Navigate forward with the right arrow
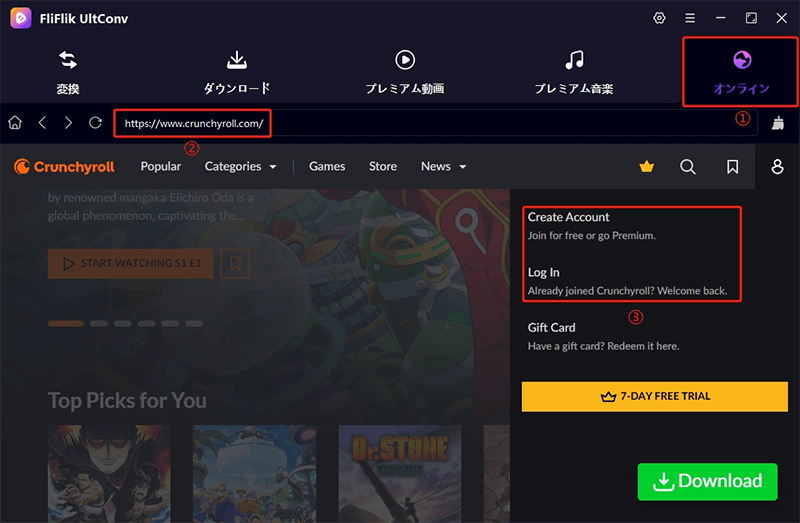 pyautogui.click(x=68, y=123)
